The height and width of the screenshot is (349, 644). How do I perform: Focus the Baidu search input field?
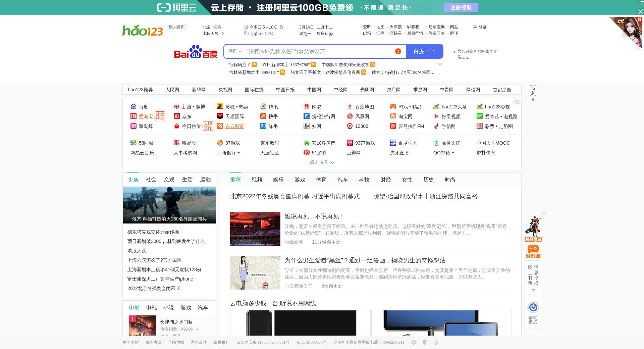(x=319, y=51)
